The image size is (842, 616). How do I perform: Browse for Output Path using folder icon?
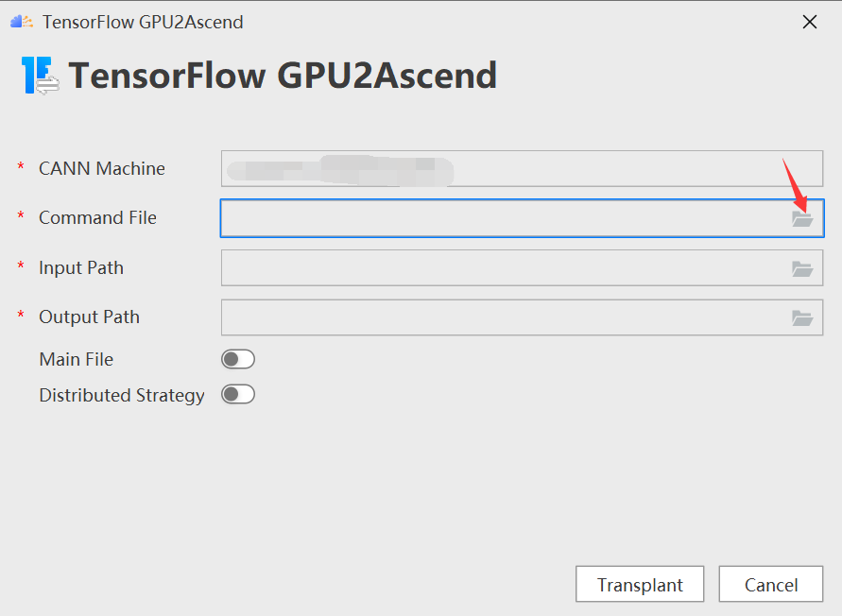point(802,318)
